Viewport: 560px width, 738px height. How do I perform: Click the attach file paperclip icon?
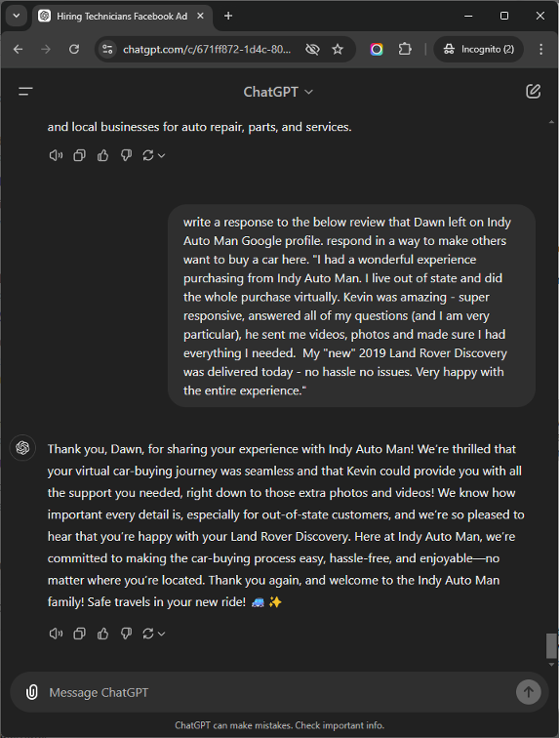(31, 692)
